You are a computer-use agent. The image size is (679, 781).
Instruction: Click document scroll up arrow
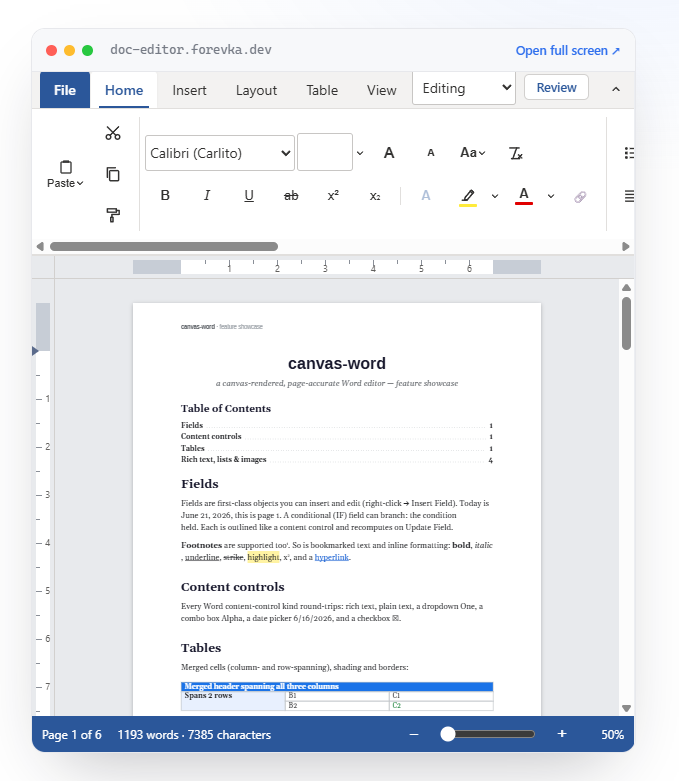pyautogui.click(x=627, y=287)
